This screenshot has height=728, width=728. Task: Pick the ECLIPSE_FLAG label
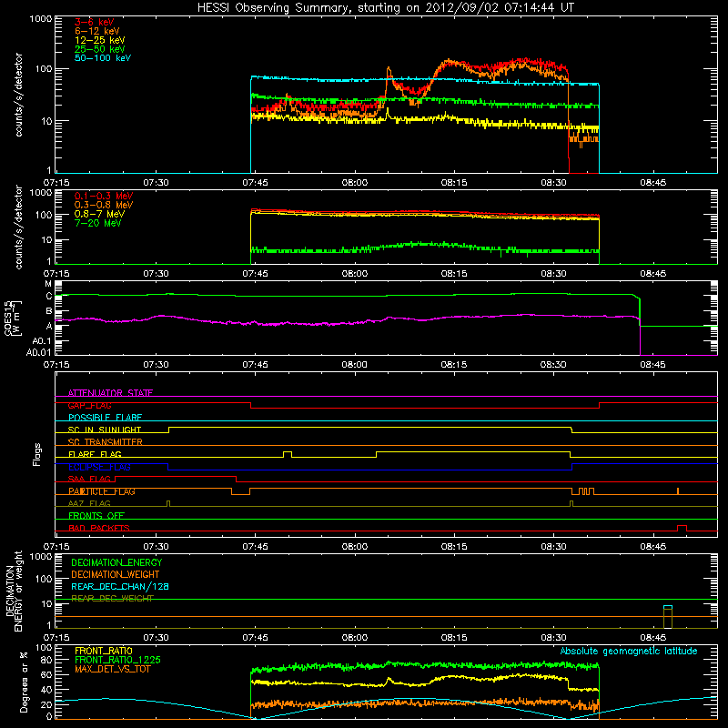pos(99,467)
